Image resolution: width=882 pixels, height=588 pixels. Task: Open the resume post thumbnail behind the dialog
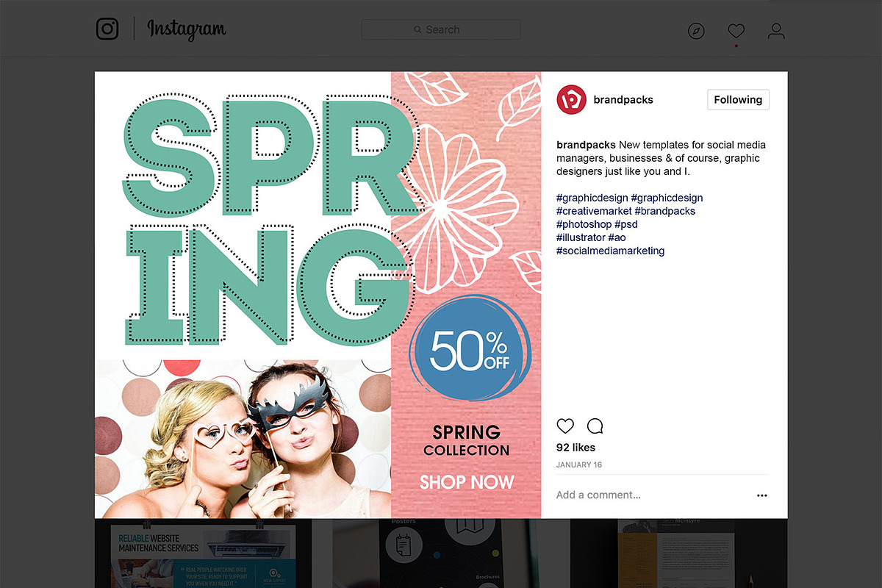[679, 553]
